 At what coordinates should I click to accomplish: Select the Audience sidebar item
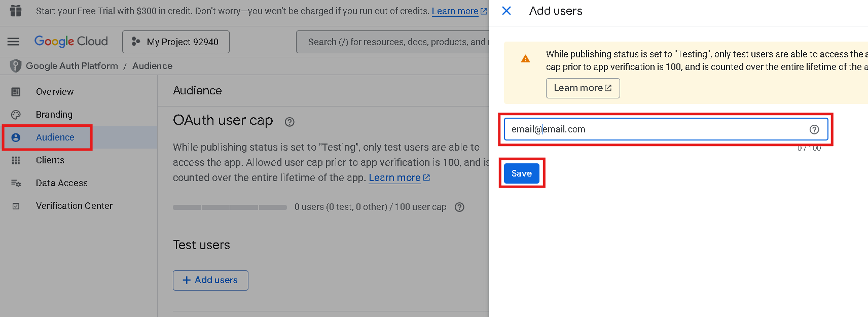click(55, 137)
